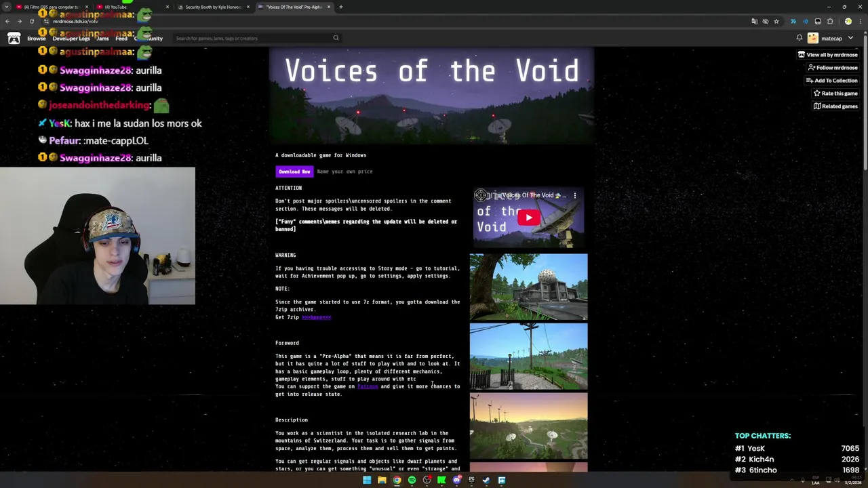The image size is (868, 488).
Task: Open Steam from the taskbar
Action: tap(486, 480)
